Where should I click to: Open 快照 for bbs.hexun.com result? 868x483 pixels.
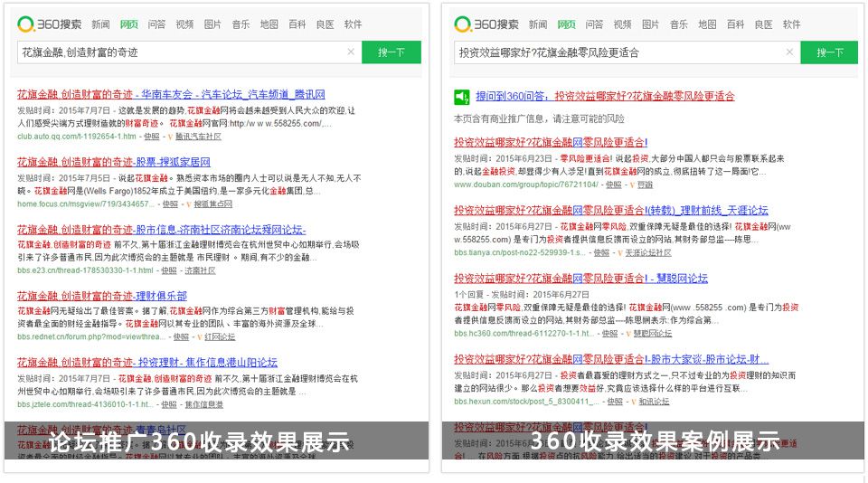coord(615,402)
